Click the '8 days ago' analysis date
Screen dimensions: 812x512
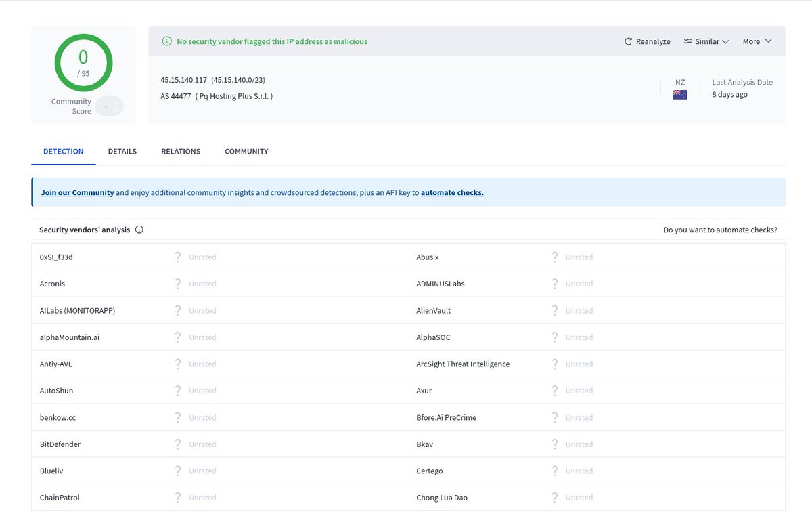(729, 95)
